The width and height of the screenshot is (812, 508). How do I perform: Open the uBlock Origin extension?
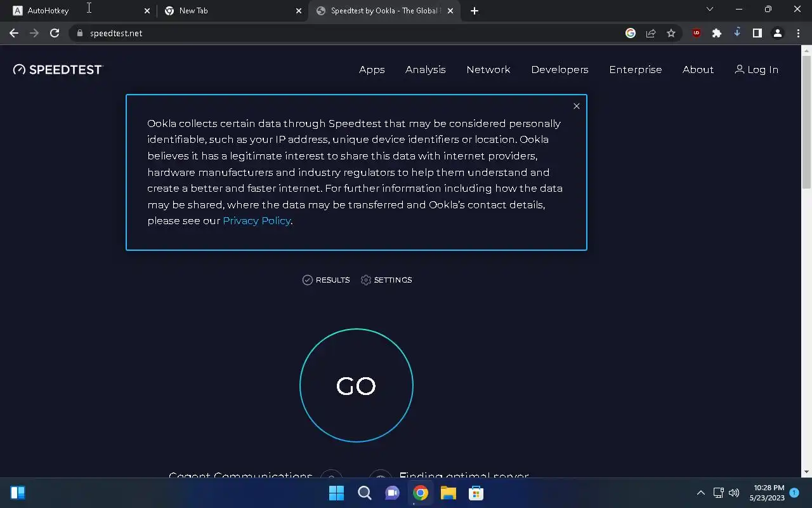tap(697, 33)
